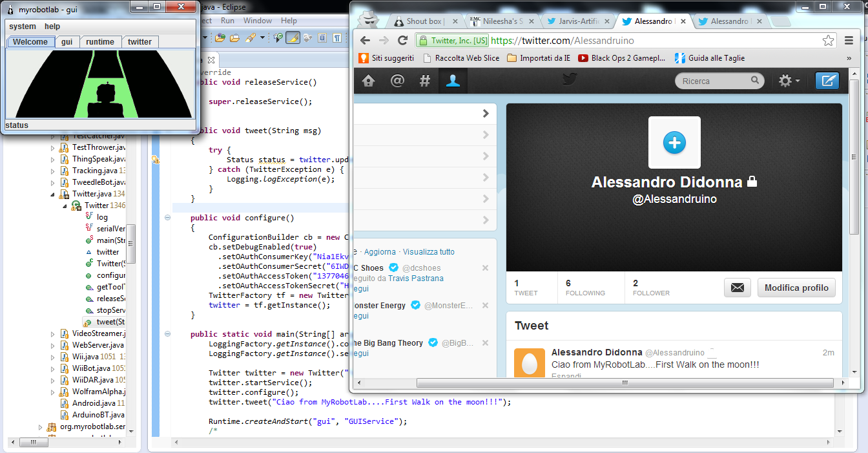Open the Twitter settings gear dropdown
The width and height of the screenshot is (868, 453).
(789, 81)
